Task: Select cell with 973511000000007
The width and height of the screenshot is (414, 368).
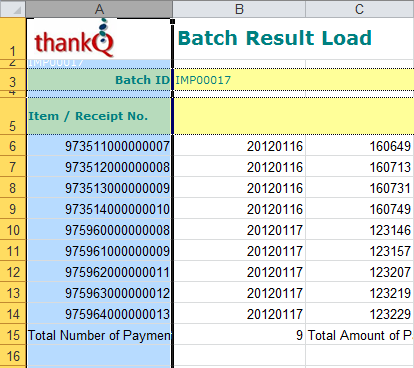Action: coord(99,146)
